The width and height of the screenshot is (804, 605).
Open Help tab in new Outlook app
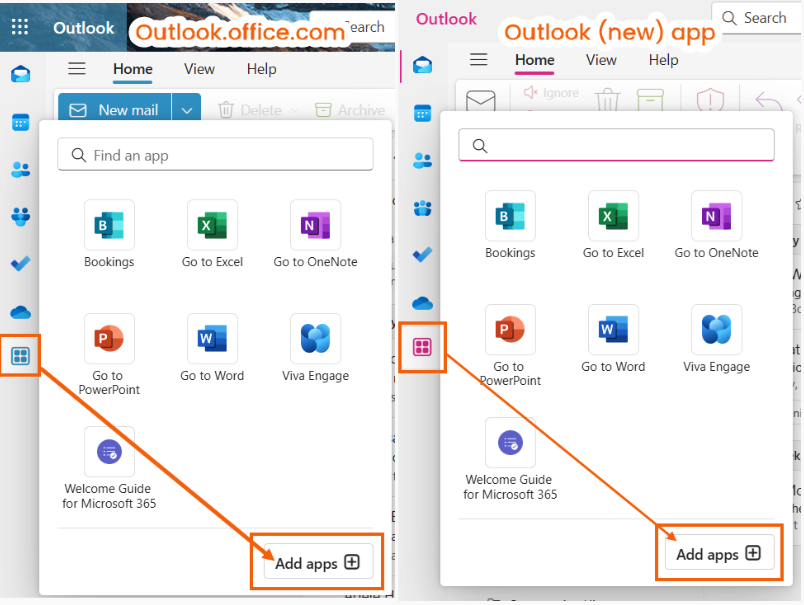pos(664,60)
